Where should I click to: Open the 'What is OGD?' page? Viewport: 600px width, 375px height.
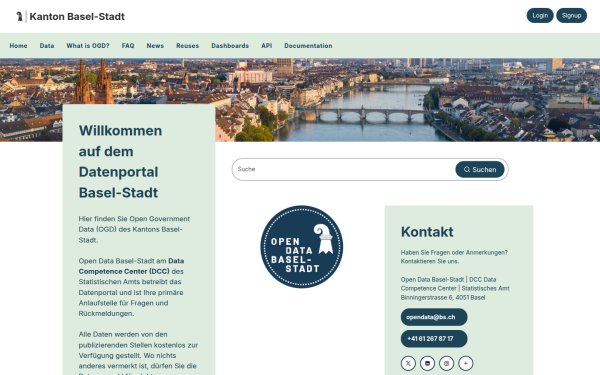pos(88,46)
